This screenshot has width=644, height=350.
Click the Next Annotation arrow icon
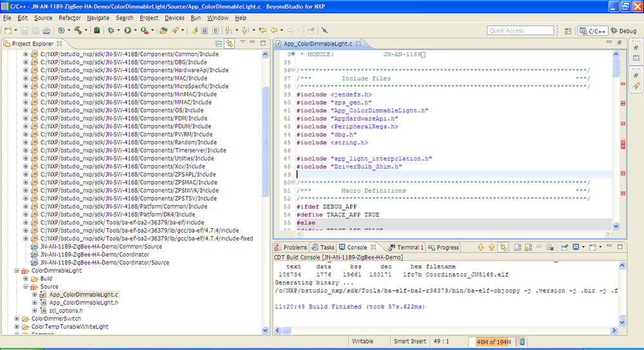(x=228, y=30)
